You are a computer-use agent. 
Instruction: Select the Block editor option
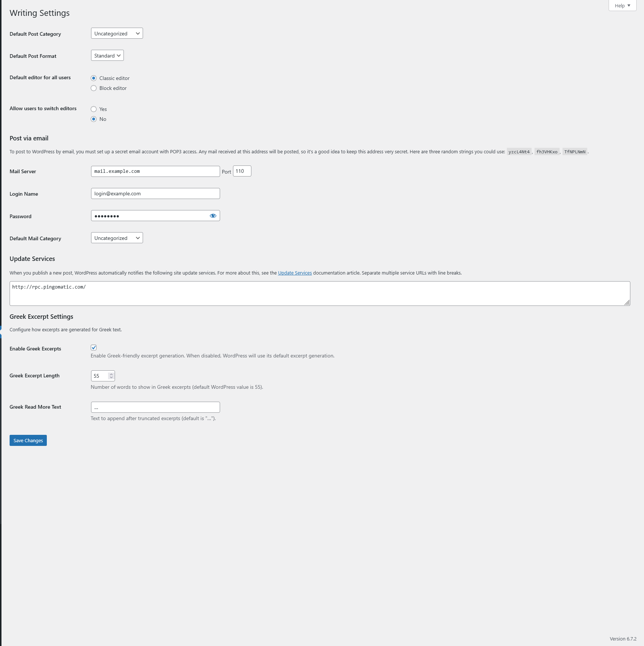point(94,88)
